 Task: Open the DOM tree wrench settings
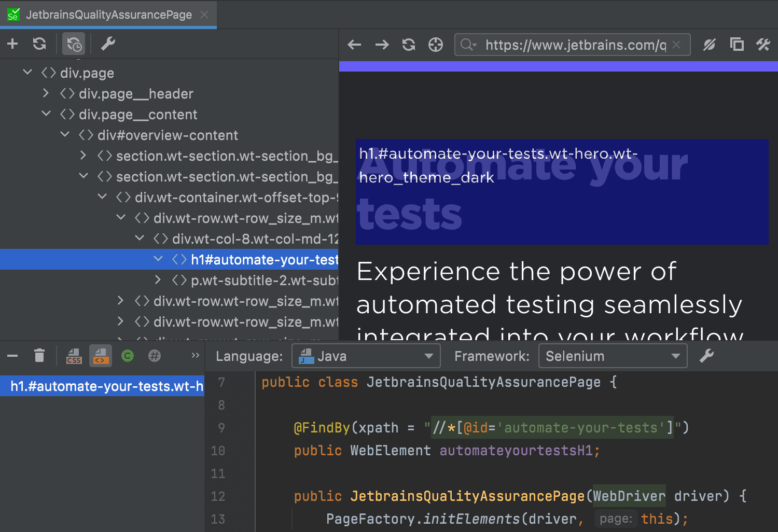click(x=108, y=44)
